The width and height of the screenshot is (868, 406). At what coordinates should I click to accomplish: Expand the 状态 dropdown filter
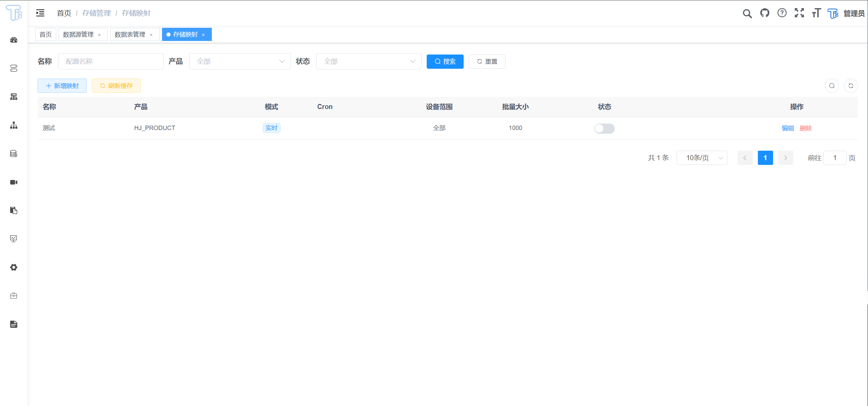369,61
